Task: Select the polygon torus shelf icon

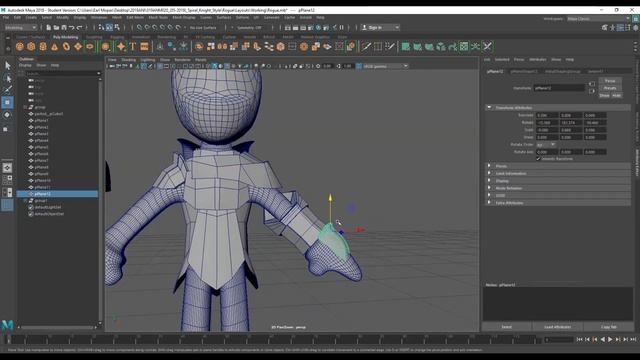Action: pos(66,47)
